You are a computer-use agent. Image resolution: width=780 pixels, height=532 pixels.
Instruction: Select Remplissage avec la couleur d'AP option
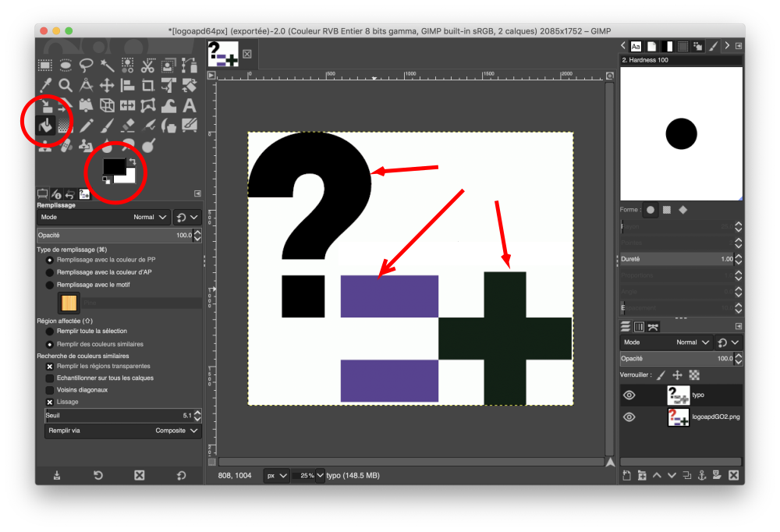[x=48, y=272]
